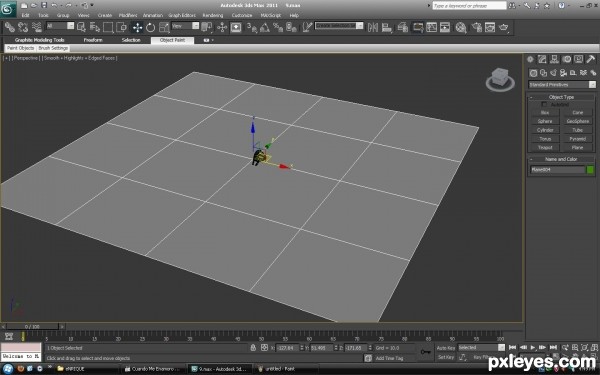Toggle Angle Snap in the main toolbar
600x375 pixels.
(265, 27)
